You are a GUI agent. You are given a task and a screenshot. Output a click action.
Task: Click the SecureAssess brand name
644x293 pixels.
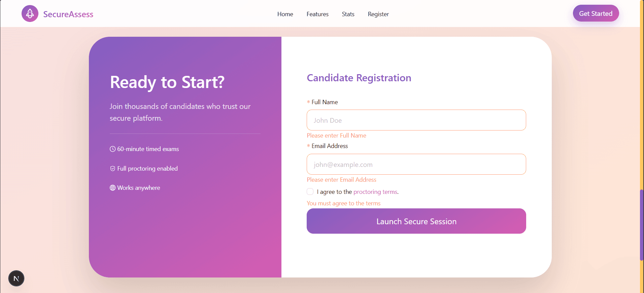point(68,14)
